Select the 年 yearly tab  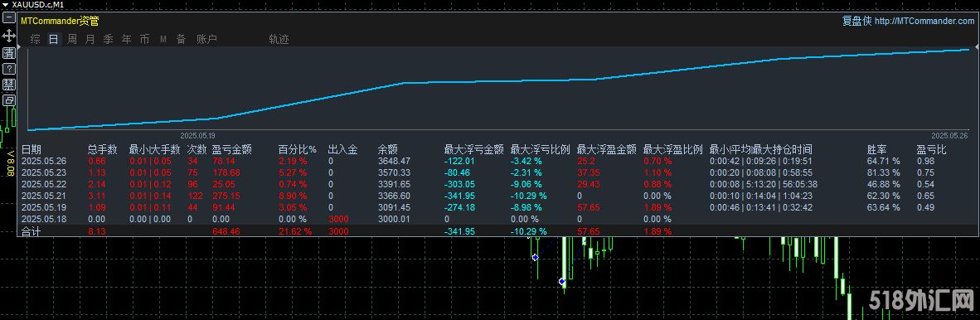(x=126, y=39)
